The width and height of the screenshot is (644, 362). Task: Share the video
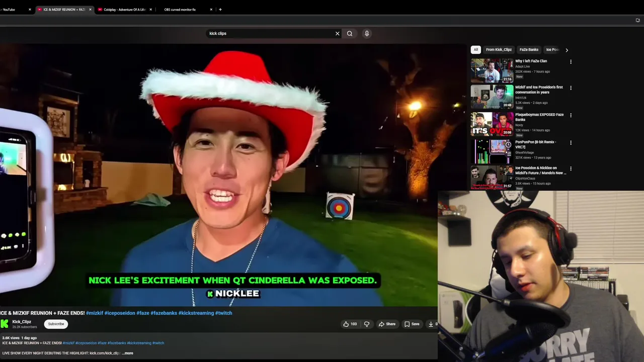(x=387, y=324)
